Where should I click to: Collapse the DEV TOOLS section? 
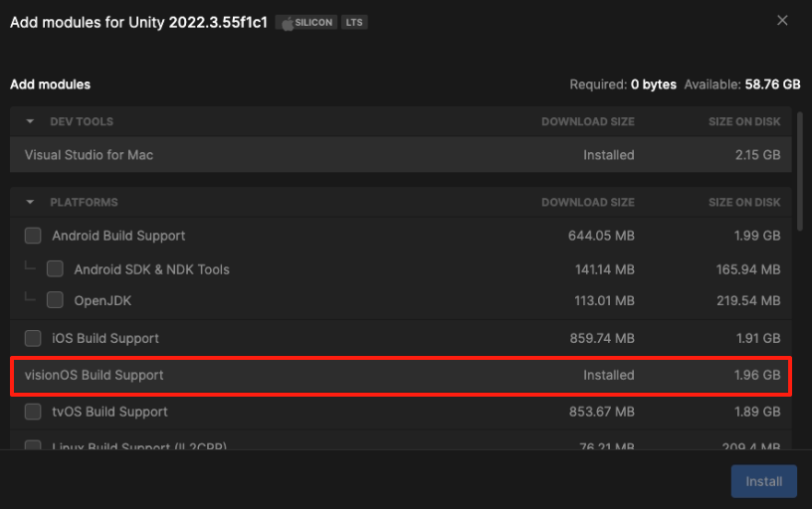point(30,121)
